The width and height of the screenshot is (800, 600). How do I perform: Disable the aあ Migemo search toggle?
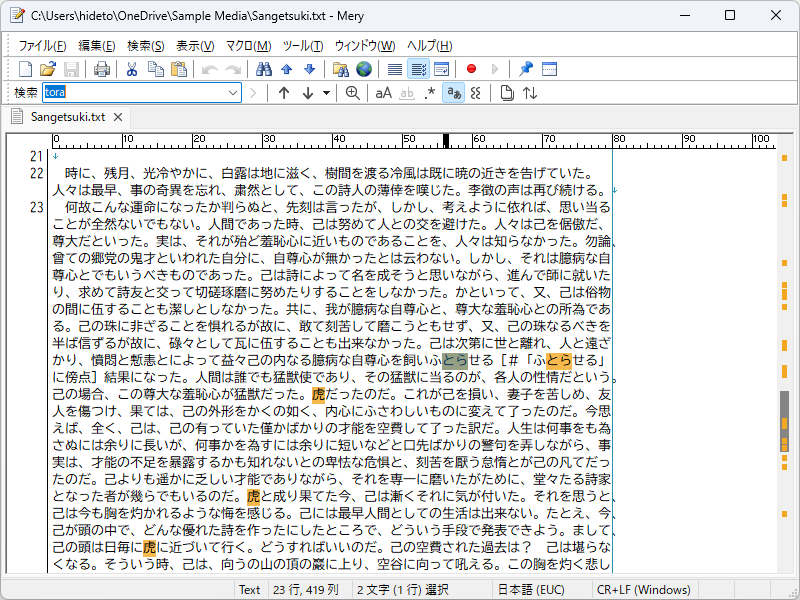[453, 93]
